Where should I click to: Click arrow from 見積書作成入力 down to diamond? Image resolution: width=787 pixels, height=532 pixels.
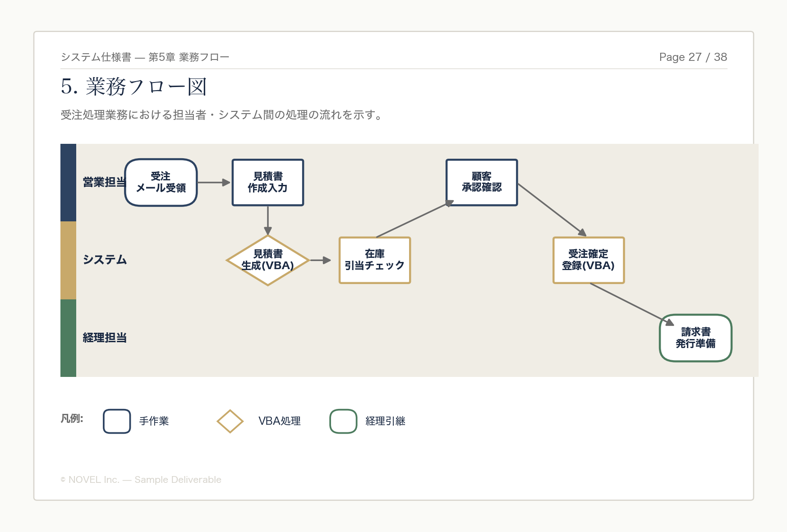(268, 220)
